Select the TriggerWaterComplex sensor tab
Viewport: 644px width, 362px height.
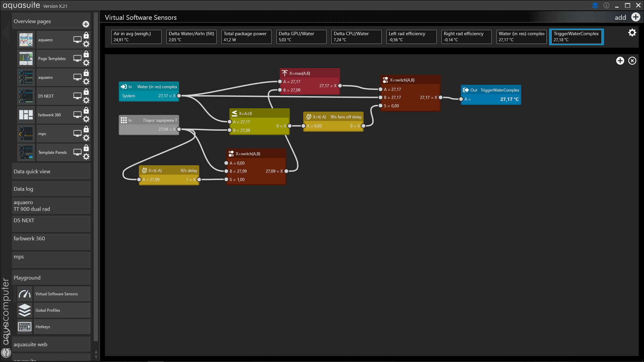[x=576, y=37]
